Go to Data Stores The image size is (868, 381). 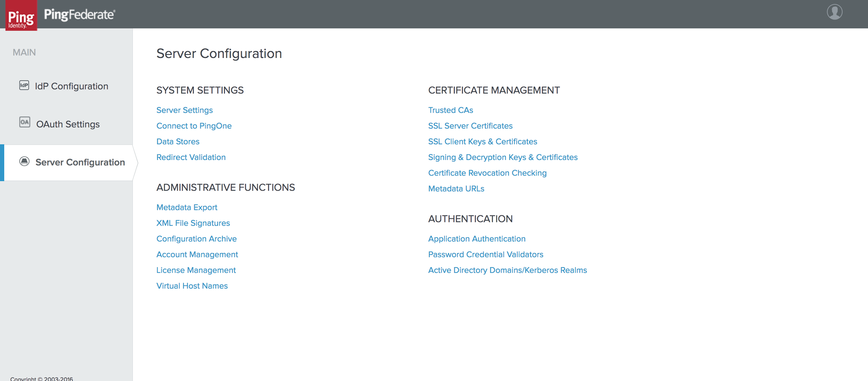coord(178,142)
